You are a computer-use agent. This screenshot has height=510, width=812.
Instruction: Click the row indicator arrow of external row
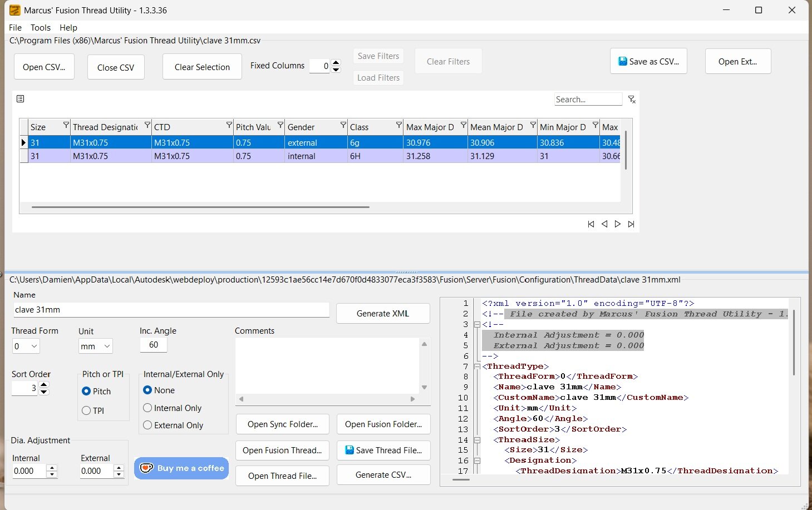tap(23, 142)
